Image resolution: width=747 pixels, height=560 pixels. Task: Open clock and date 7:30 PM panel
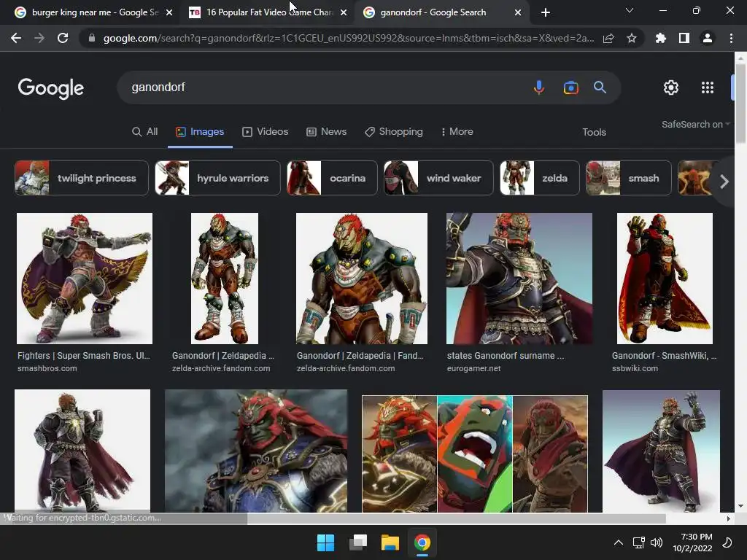click(692, 542)
